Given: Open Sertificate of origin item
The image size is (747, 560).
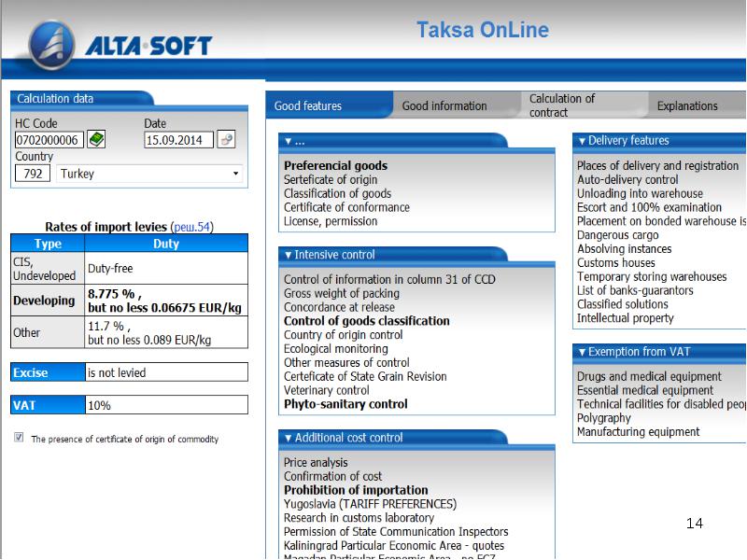Looking at the screenshot, I should click(x=331, y=179).
